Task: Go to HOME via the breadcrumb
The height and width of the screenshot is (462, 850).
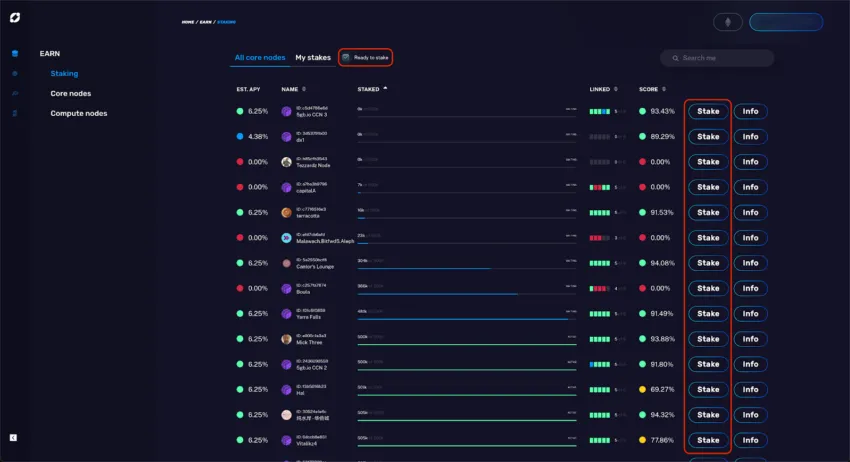Action: [x=188, y=22]
